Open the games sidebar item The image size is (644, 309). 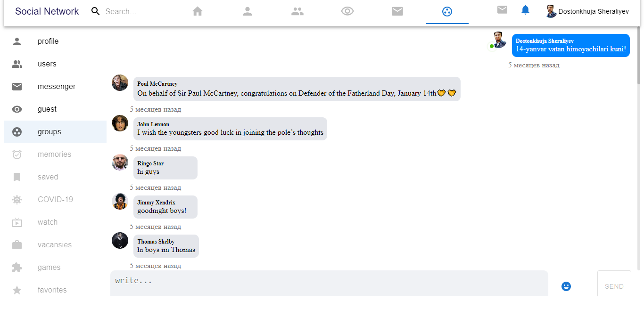pos(55,268)
